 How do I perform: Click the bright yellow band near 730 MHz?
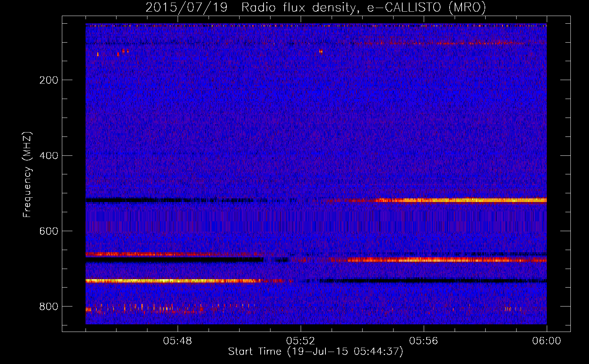(173, 281)
